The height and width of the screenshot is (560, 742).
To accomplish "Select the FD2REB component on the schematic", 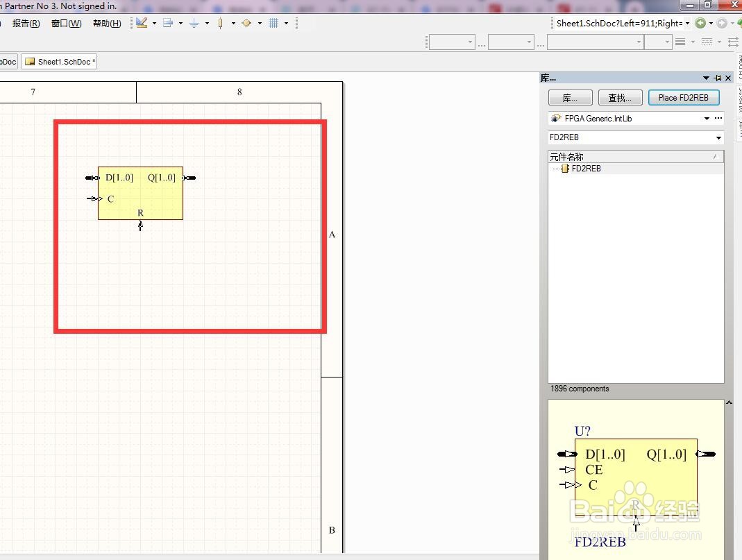I will tap(140, 193).
